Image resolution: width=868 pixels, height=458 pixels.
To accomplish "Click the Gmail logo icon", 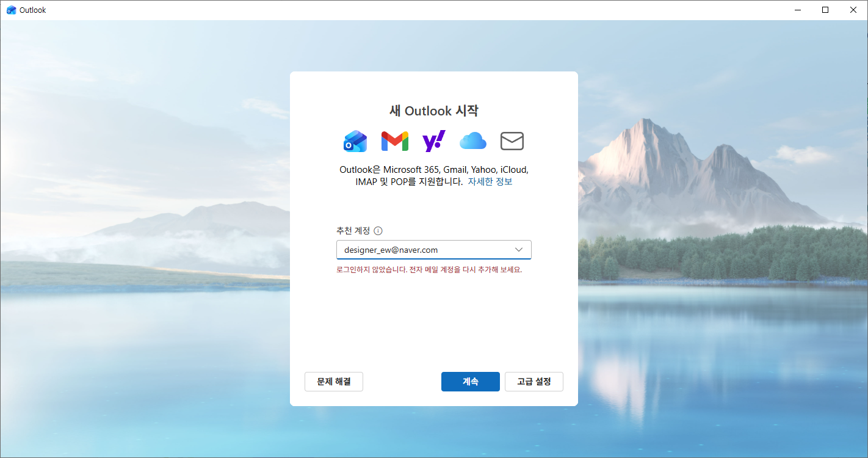I will pos(394,141).
